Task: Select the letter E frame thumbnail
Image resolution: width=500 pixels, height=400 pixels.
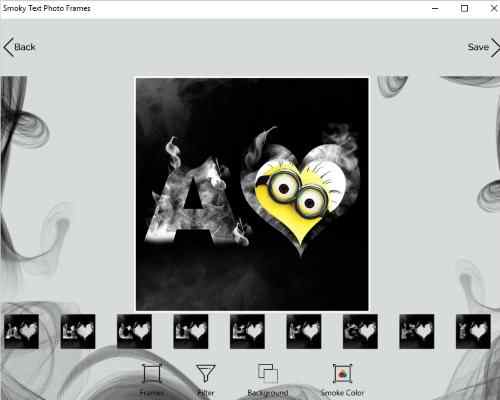Action: pyautogui.click(x=247, y=331)
